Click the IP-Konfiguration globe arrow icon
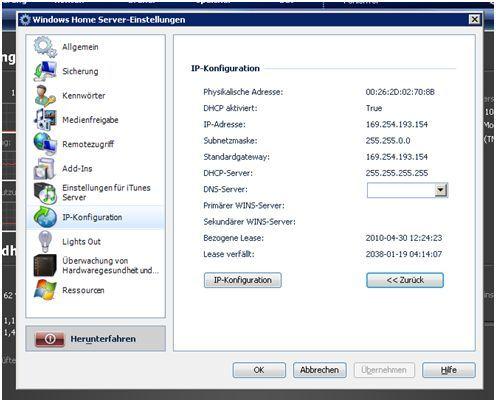 pyautogui.click(x=45, y=217)
